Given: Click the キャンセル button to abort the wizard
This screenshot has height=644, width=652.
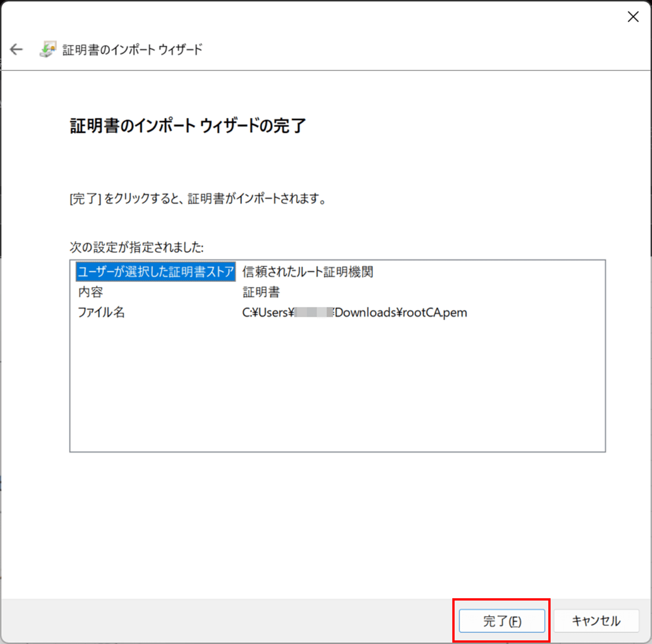Looking at the screenshot, I should point(596,621).
